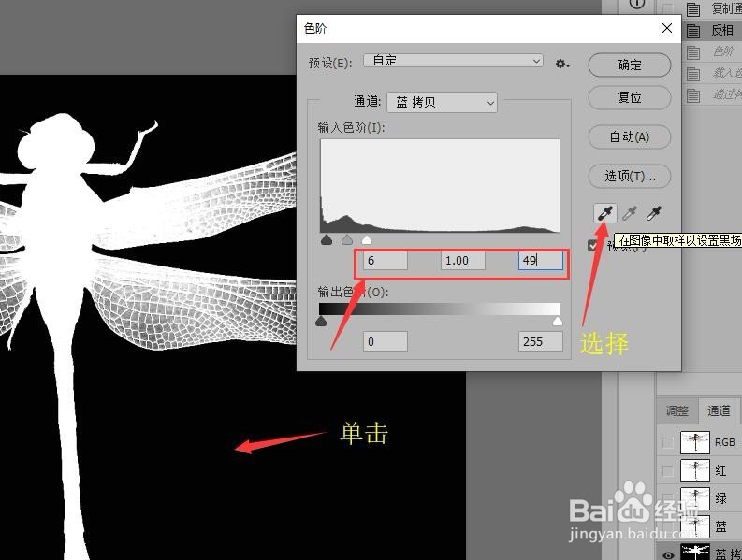Toggle visibility of the 红 channel
The width and height of the screenshot is (742, 560).
[668, 470]
